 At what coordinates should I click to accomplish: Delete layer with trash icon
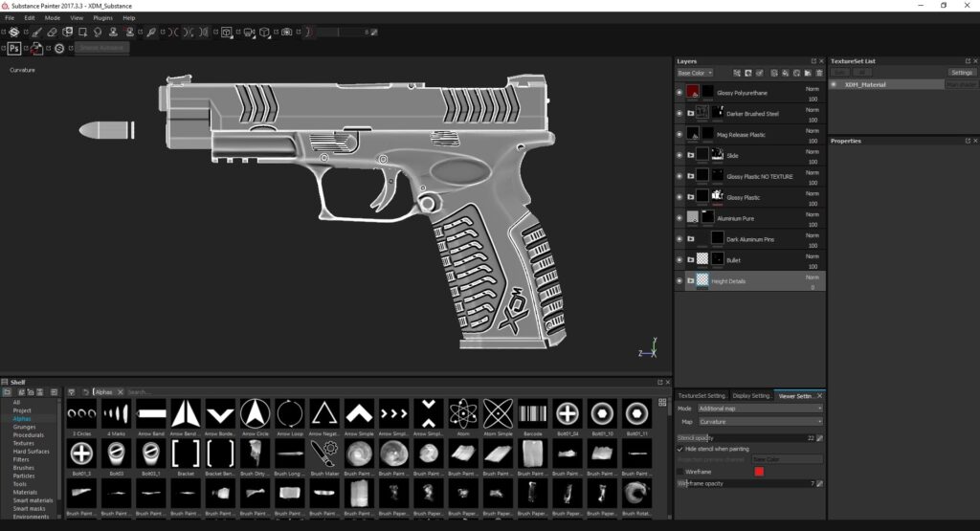pos(819,73)
